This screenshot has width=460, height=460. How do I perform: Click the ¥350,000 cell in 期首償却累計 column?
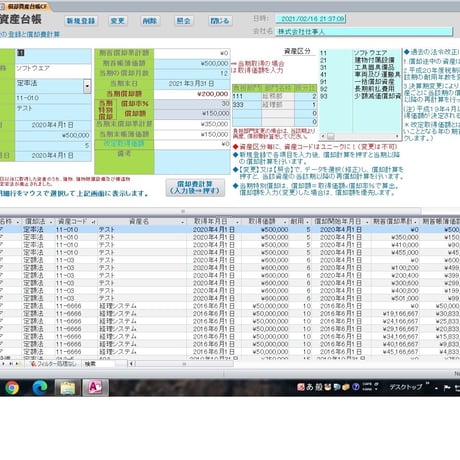click(396, 237)
